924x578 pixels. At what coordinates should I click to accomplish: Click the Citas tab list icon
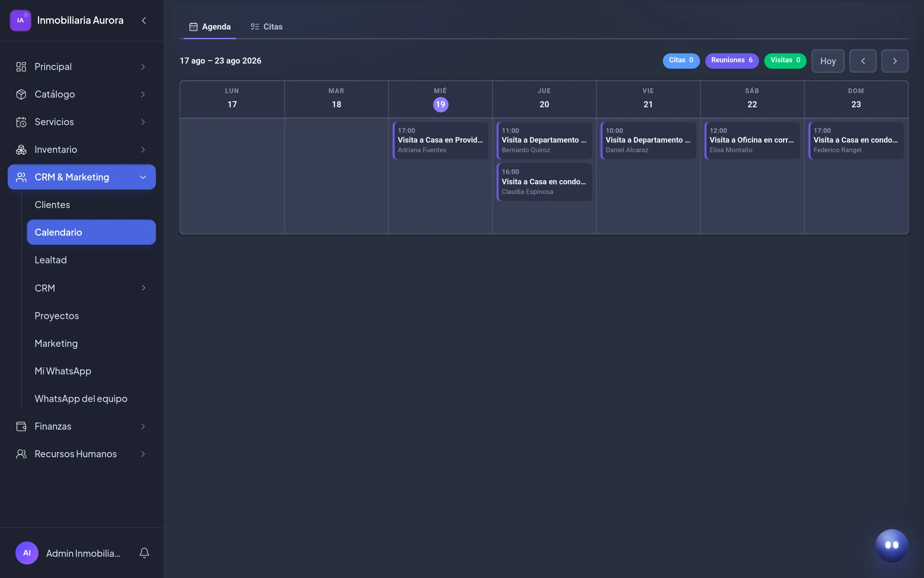click(255, 26)
